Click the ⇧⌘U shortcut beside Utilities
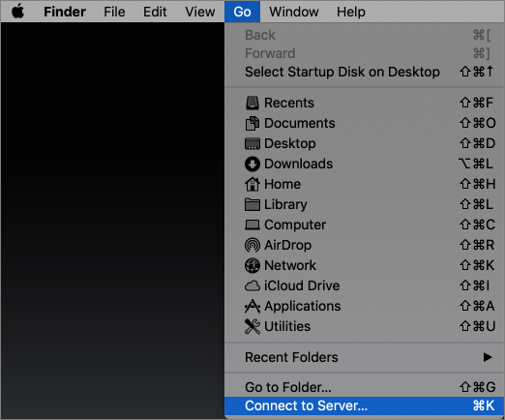The image size is (505, 420). coord(478,326)
